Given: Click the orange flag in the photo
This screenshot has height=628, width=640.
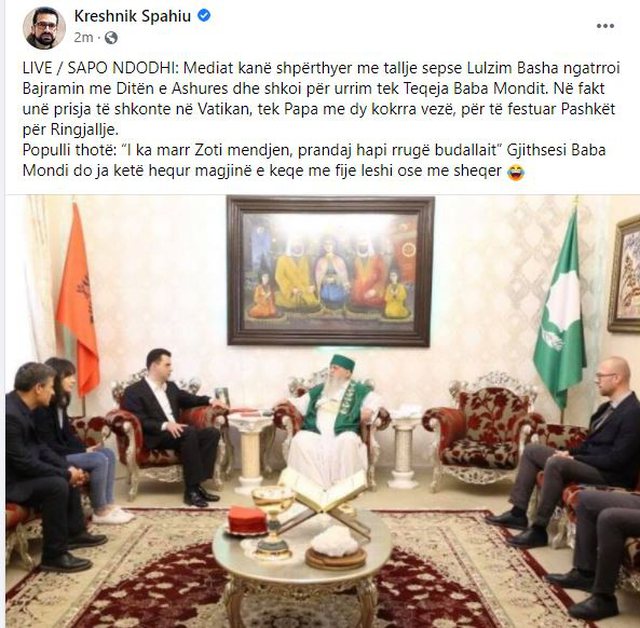Looking at the screenshot, I should pos(78,300).
